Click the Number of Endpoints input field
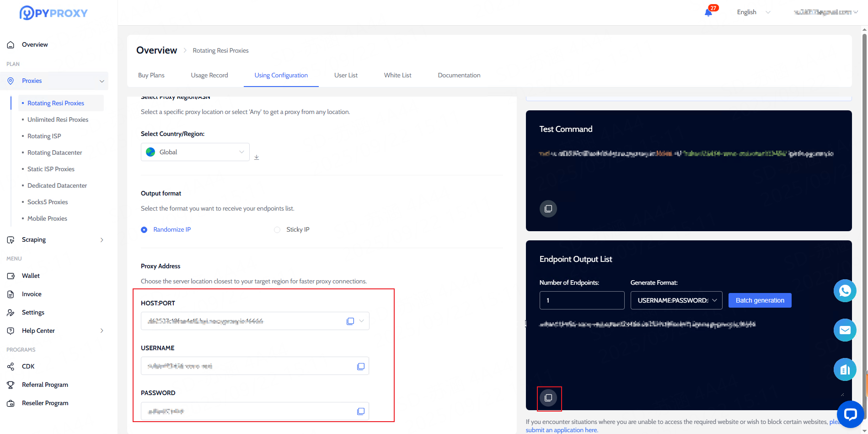Image resolution: width=868 pixels, height=434 pixels. (582, 300)
